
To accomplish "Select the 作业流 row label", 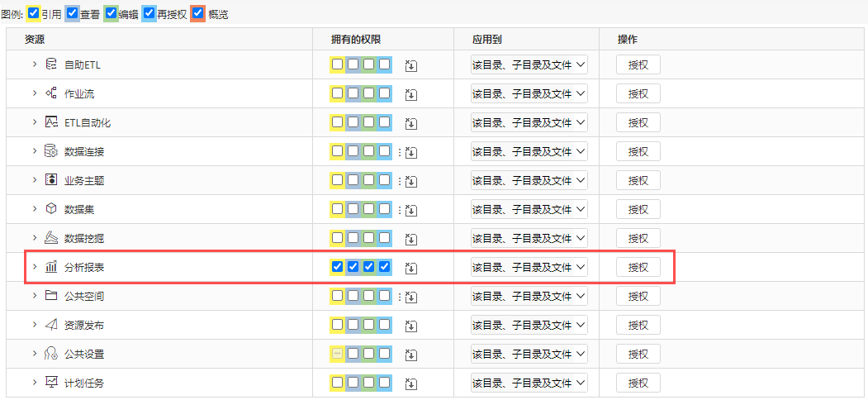I will click(x=79, y=93).
